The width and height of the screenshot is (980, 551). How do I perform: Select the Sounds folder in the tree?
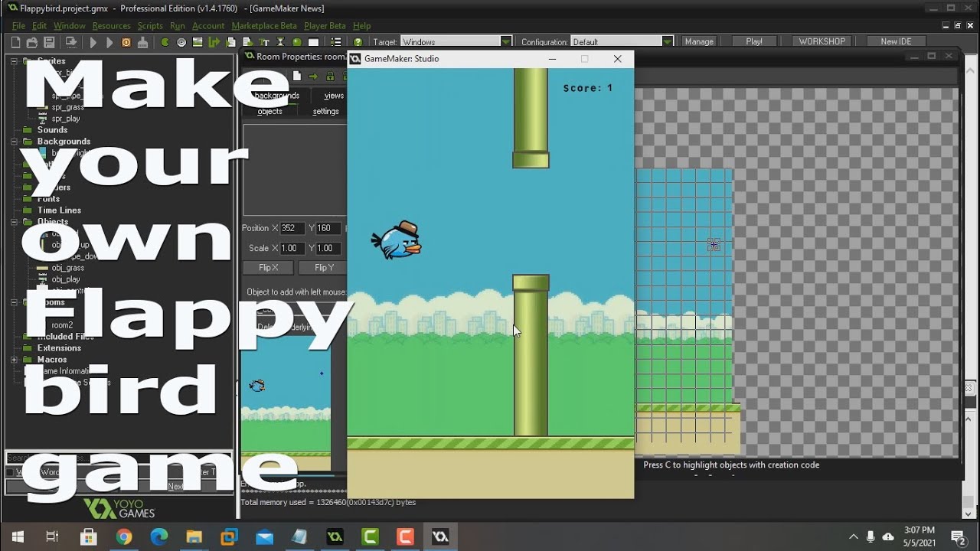tap(52, 130)
